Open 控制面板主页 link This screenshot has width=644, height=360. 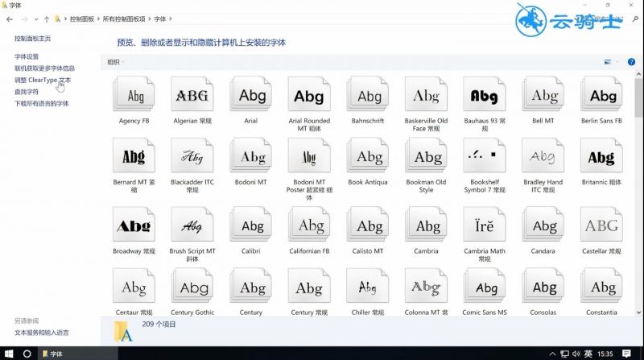tap(32, 39)
